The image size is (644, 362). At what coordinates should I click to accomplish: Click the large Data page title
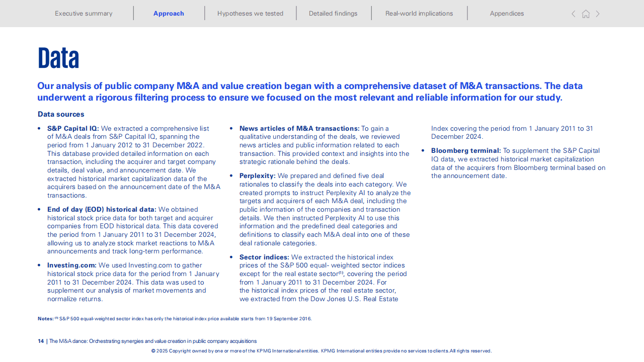tap(58, 58)
